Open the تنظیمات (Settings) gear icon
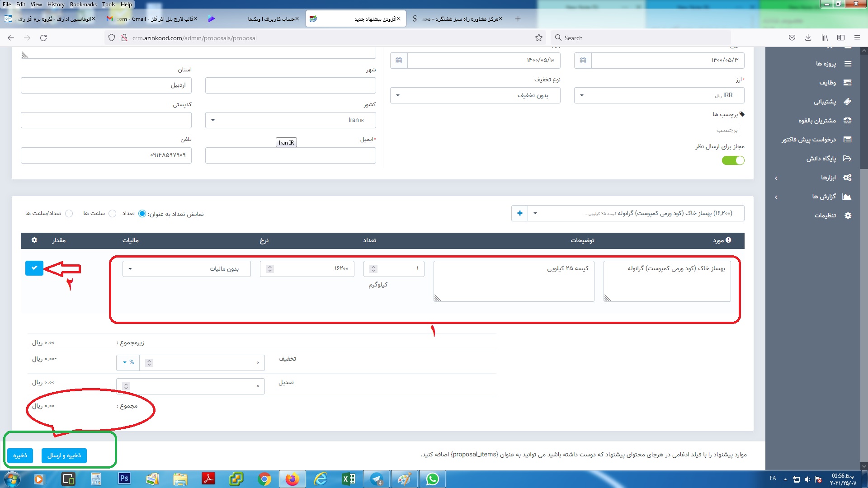This screenshot has height=488, width=868. point(848,216)
